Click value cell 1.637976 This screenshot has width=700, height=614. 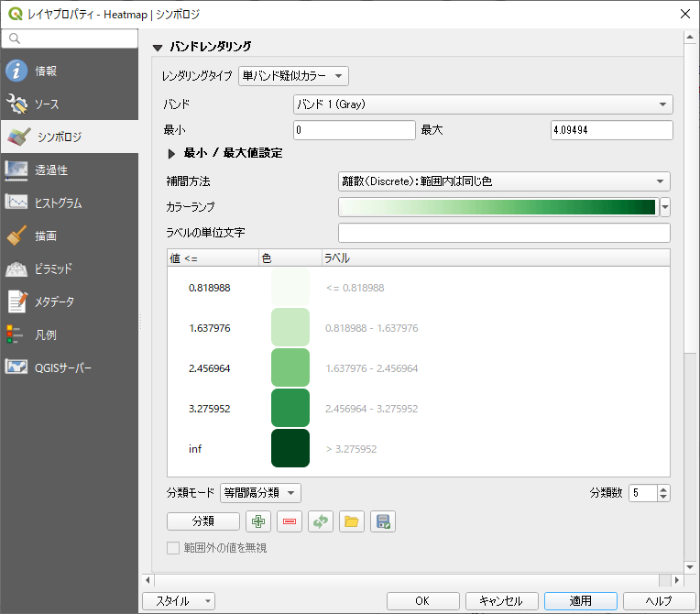210,328
